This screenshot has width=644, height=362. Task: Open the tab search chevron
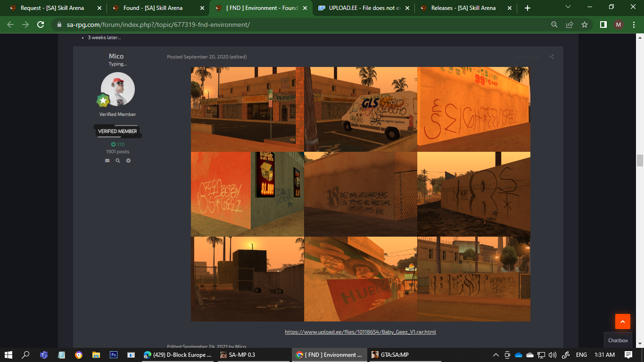click(x=568, y=7)
